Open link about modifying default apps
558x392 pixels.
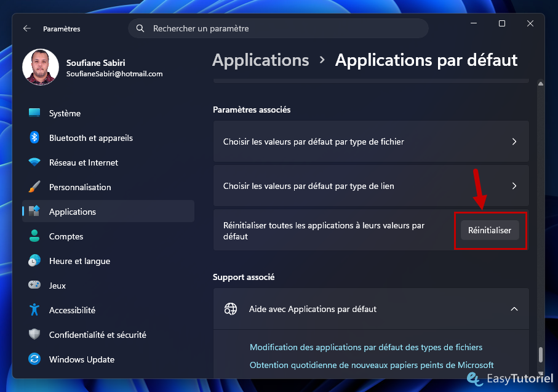[x=366, y=347]
